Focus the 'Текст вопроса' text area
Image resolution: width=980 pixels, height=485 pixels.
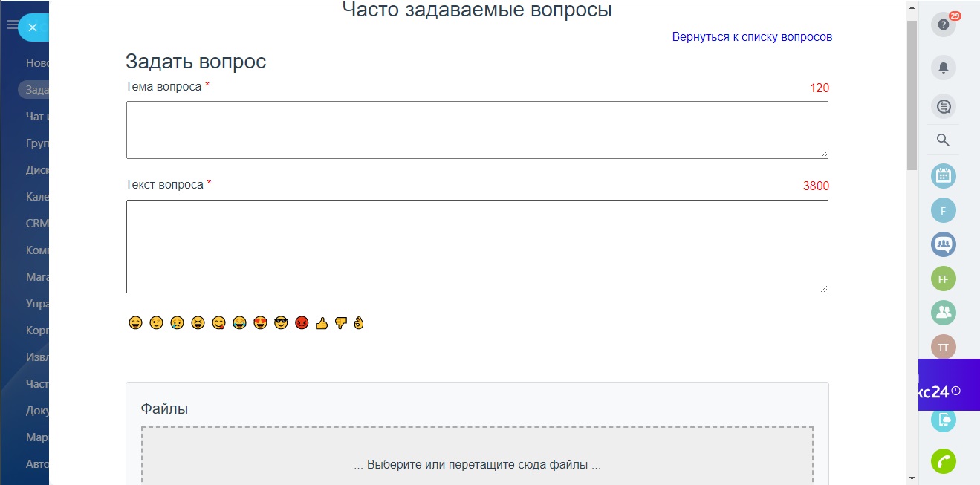click(477, 246)
